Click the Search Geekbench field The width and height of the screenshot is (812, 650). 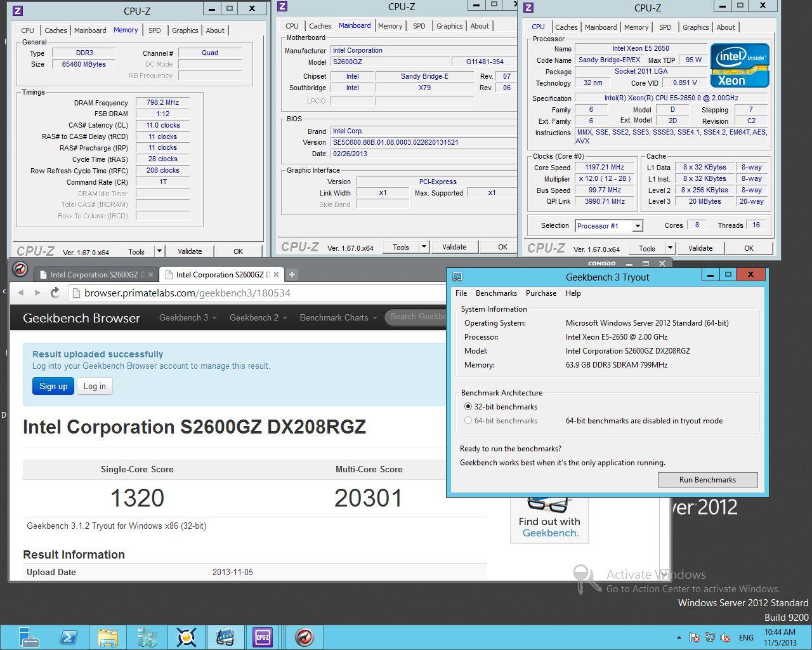[417, 317]
